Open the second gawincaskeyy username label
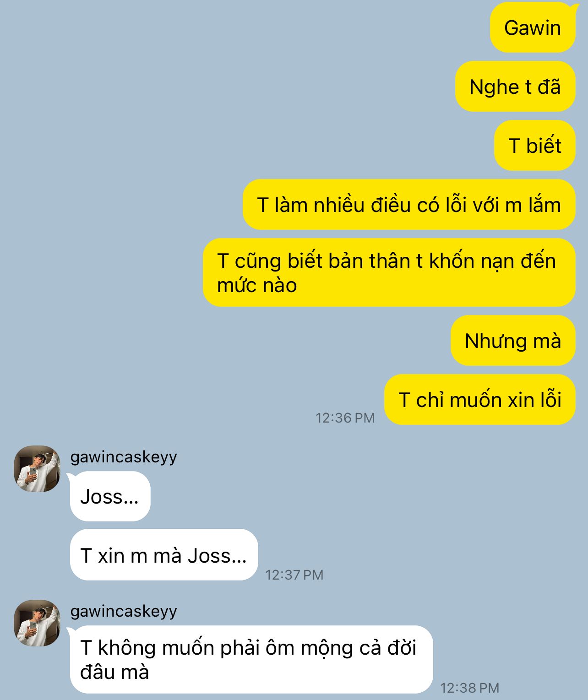The height and width of the screenshot is (700, 588). (124, 611)
